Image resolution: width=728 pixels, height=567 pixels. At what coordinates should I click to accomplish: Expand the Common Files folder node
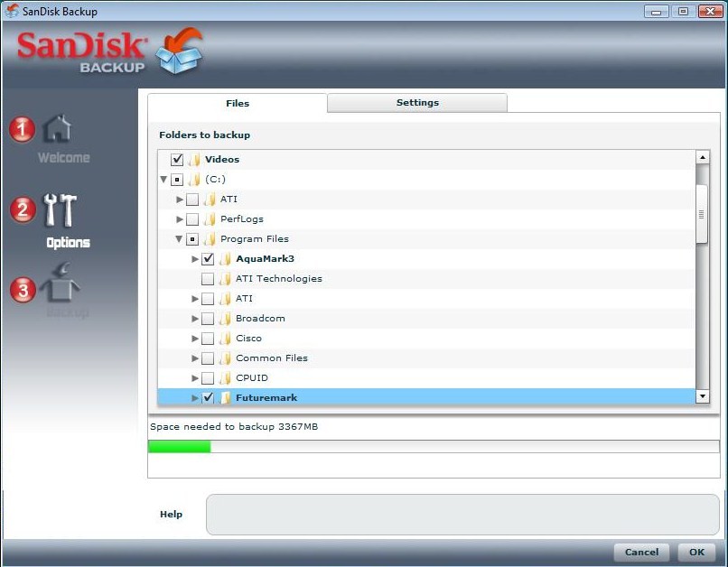tap(195, 358)
